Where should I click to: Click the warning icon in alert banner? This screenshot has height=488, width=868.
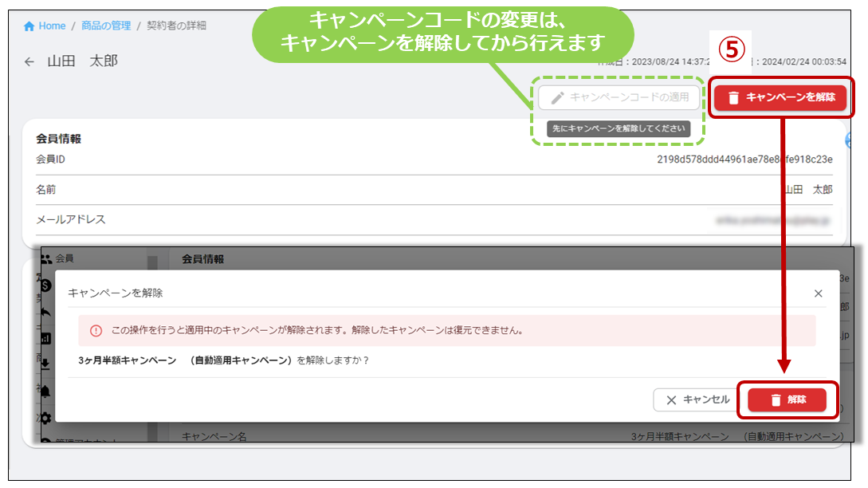point(96,330)
